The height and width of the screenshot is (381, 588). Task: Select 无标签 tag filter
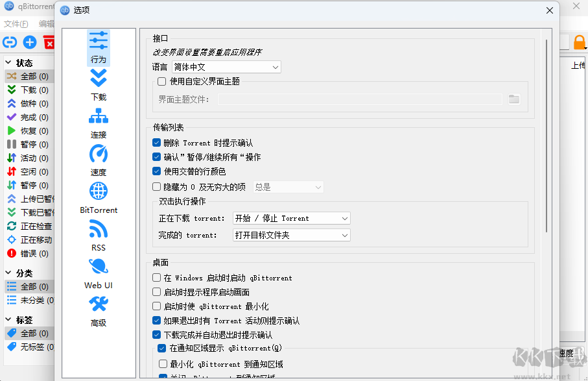pos(29,347)
